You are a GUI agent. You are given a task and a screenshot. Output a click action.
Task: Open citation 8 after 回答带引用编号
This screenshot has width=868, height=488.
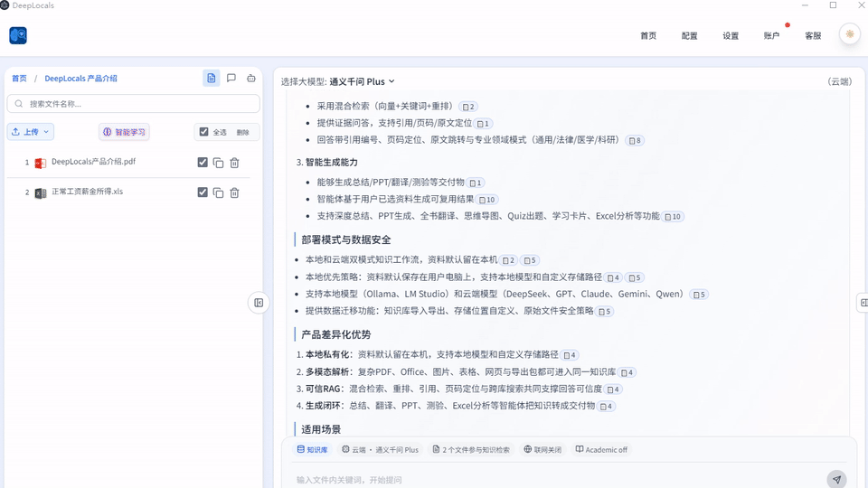tap(635, 141)
